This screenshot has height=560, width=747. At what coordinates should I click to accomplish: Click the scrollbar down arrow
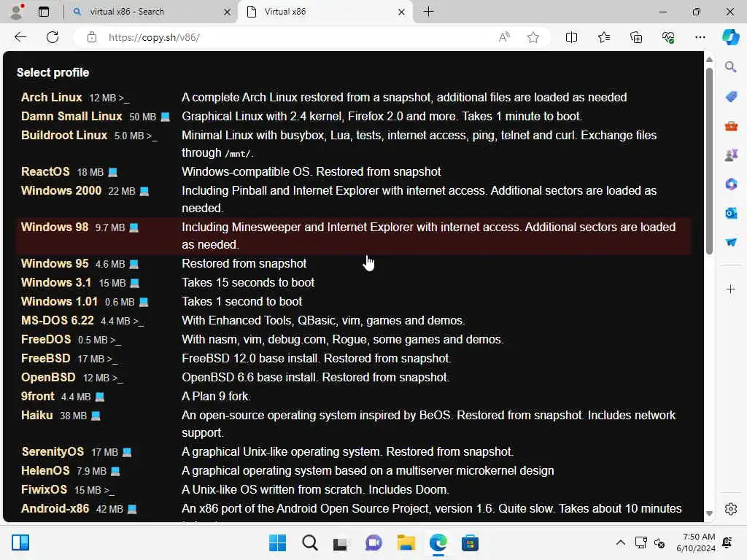pos(709,513)
